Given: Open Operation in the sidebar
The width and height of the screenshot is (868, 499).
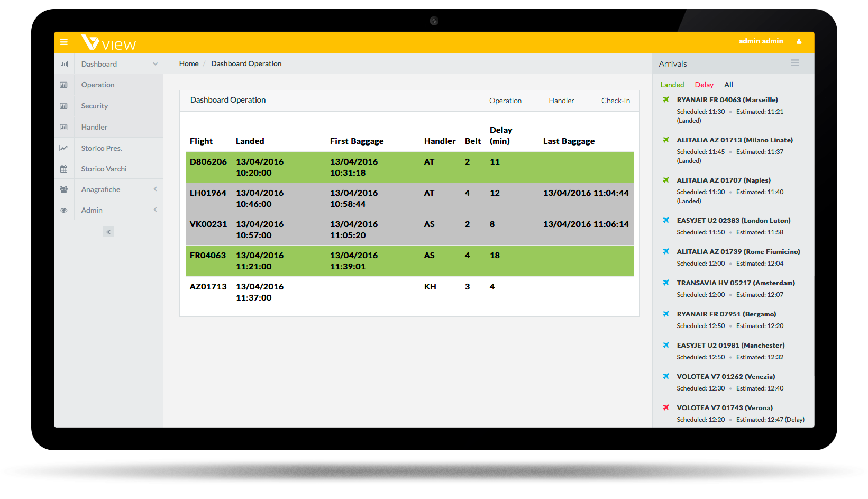Looking at the screenshot, I should pos(98,85).
